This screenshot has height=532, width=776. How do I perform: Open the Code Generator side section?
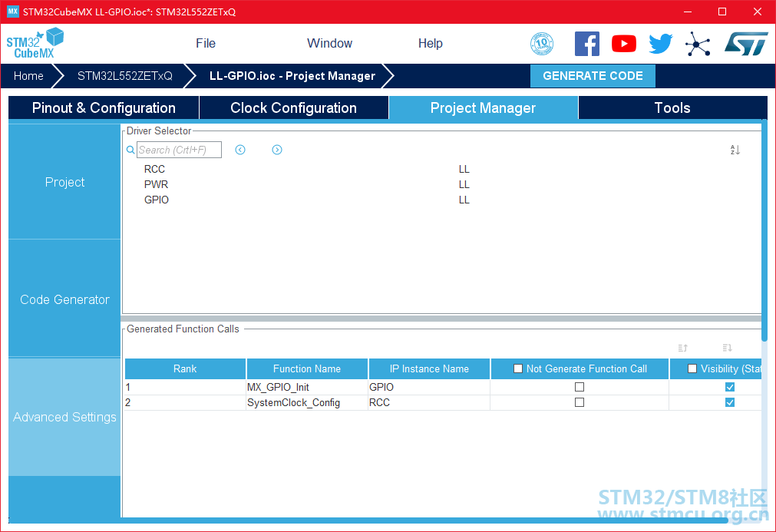tap(64, 299)
